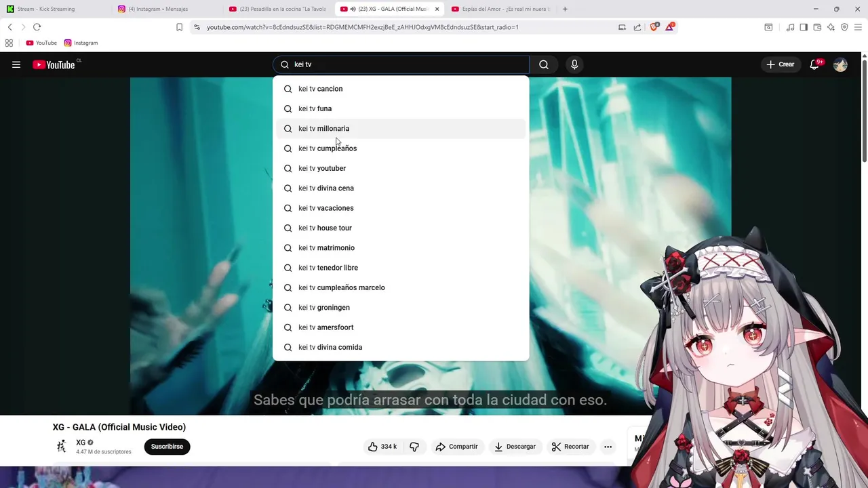Choose the 'kei tv vacaciones' suggestion
The height and width of the screenshot is (488, 868).
[401, 208]
